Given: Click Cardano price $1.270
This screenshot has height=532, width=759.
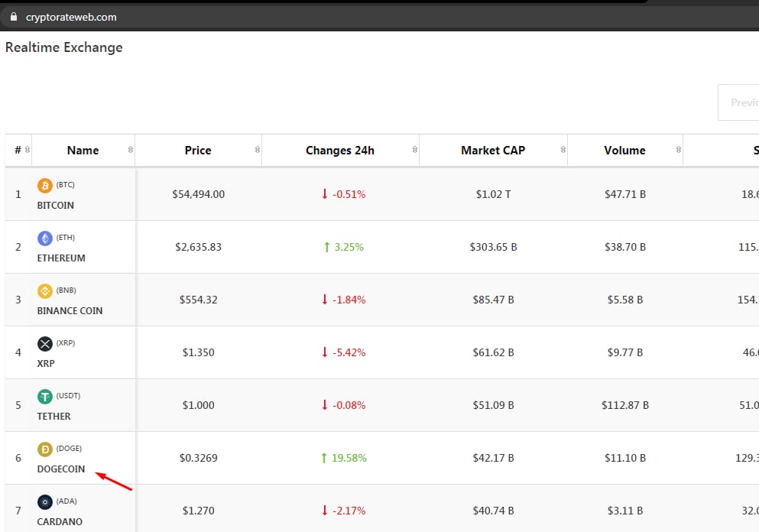Looking at the screenshot, I should pyautogui.click(x=199, y=511).
